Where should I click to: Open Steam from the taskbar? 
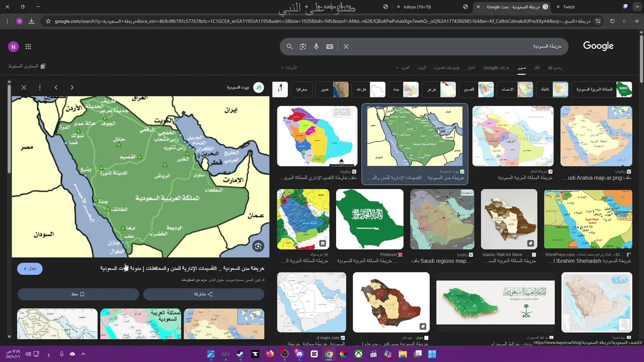click(240, 354)
